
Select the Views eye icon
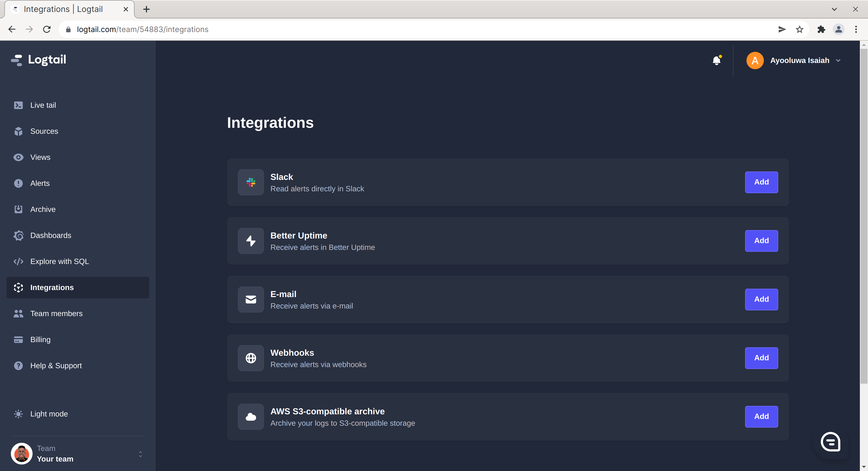tap(18, 157)
